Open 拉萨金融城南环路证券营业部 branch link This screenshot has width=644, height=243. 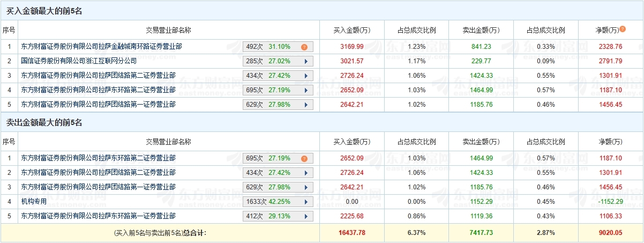[101, 47]
